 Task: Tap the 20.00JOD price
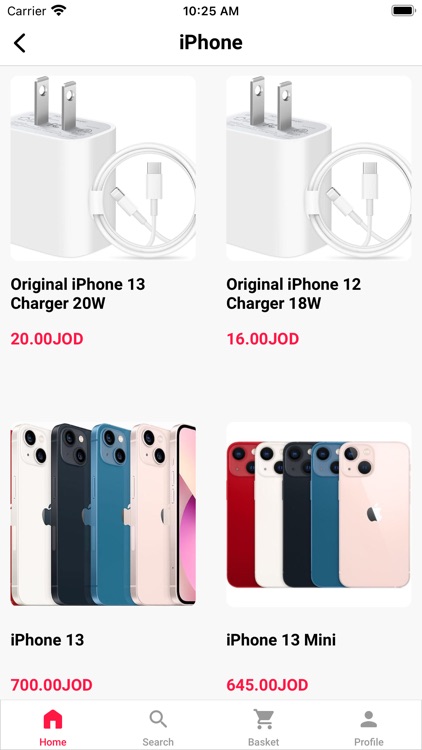47,339
